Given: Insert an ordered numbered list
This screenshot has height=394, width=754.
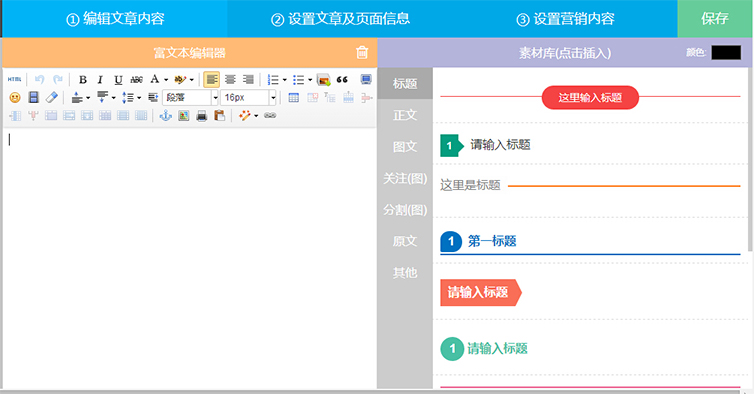Looking at the screenshot, I should (x=273, y=79).
